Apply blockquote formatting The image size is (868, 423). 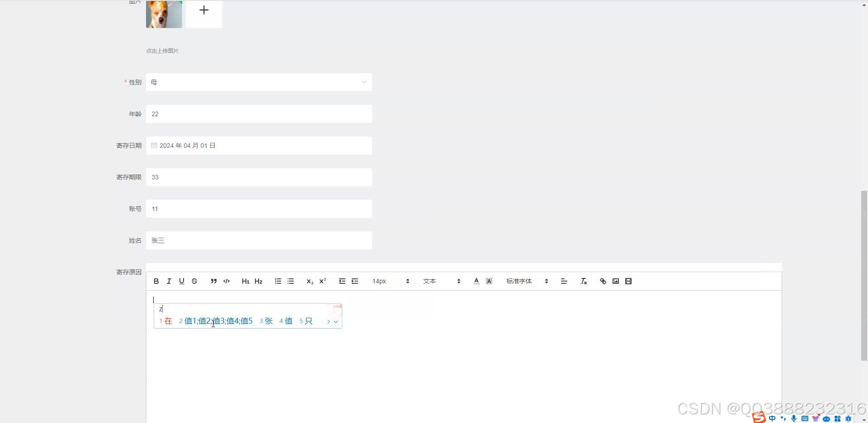(213, 281)
